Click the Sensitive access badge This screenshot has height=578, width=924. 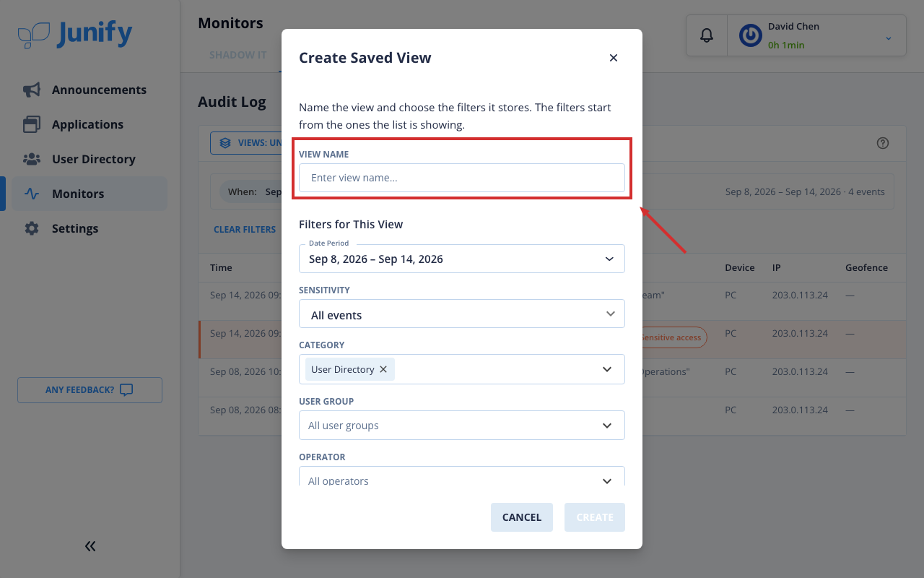[674, 337]
